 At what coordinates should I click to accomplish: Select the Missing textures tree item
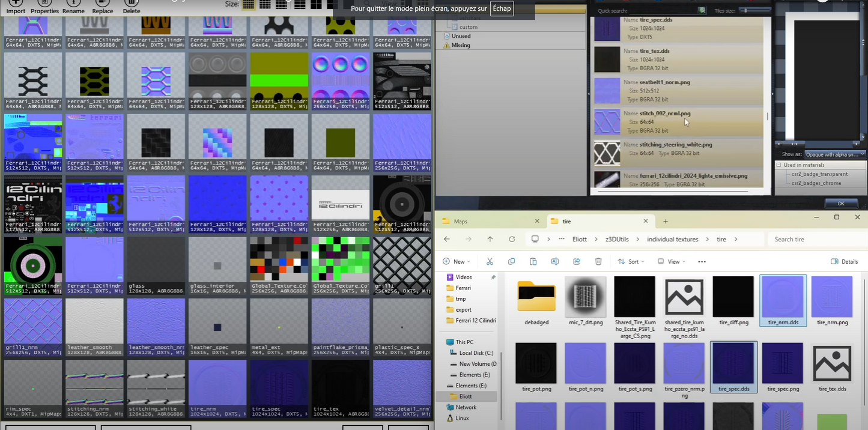coord(461,45)
